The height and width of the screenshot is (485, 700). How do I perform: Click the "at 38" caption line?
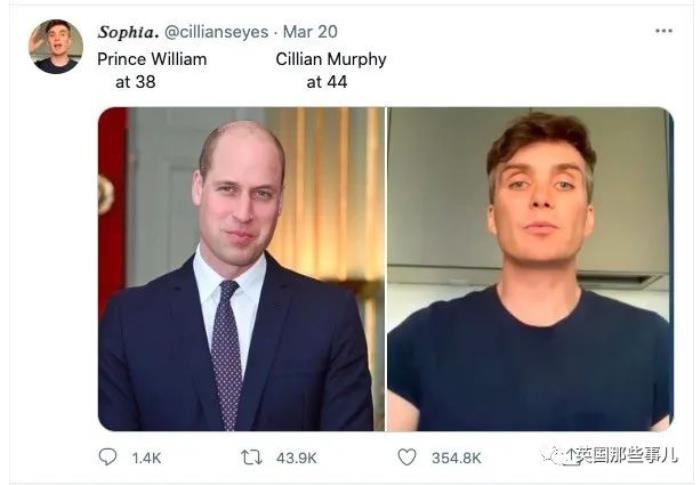135,82
